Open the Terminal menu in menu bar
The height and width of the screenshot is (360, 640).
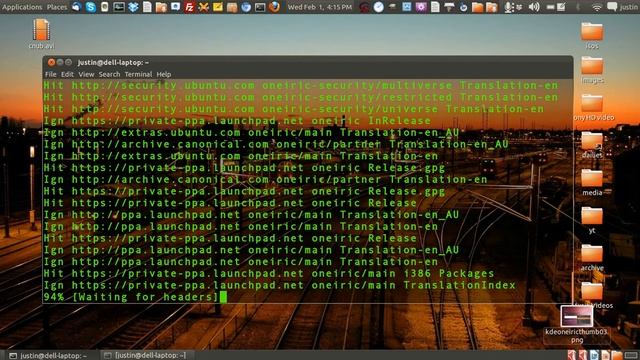click(138, 74)
